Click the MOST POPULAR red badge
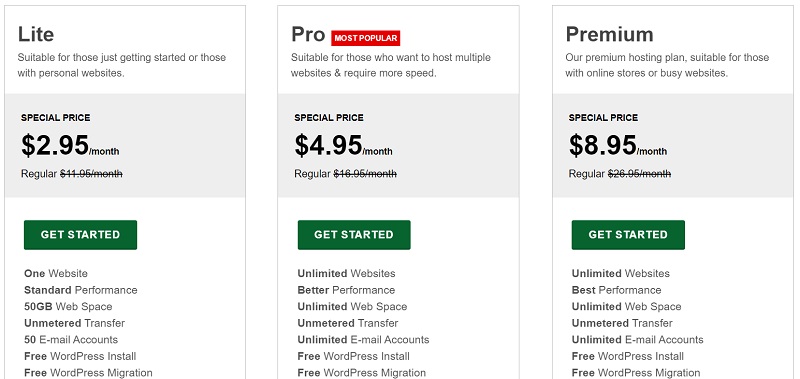Viewport: 800px width, 379px height. [x=365, y=38]
